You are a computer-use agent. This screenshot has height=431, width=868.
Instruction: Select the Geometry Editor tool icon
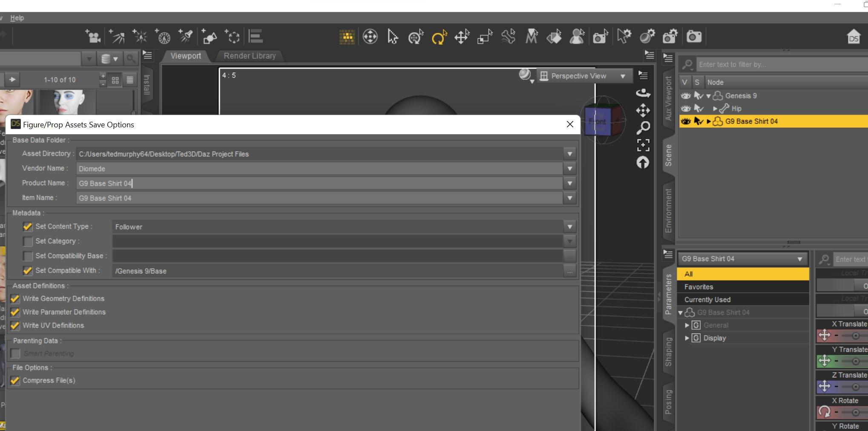click(531, 37)
